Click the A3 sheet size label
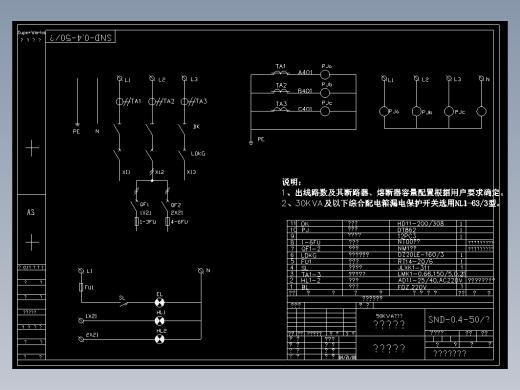Image resolution: width=520 pixels, height=390 pixels. click(31, 212)
